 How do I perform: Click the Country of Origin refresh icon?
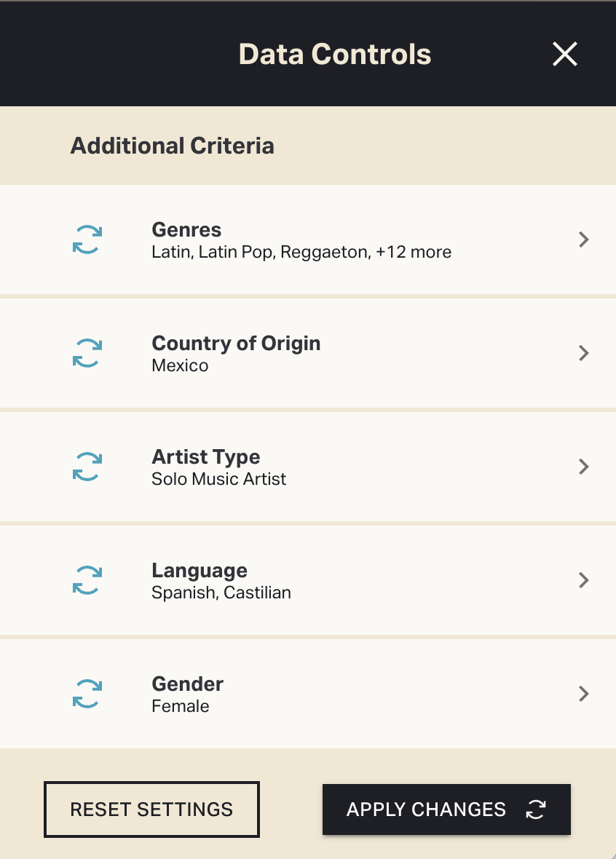coord(87,353)
